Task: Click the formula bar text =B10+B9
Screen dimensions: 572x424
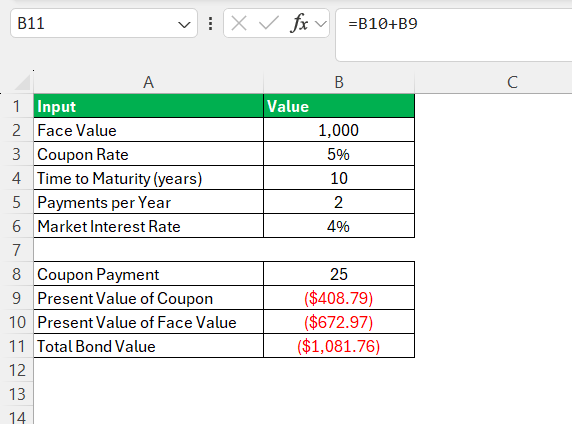Action: point(383,24)
